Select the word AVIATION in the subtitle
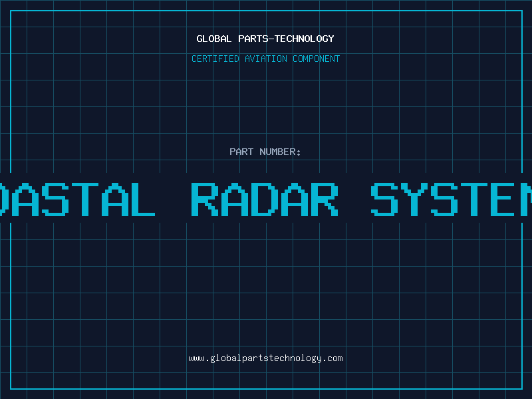The height and width of the screenshot is (399, 532). click(x=266, y=59)
